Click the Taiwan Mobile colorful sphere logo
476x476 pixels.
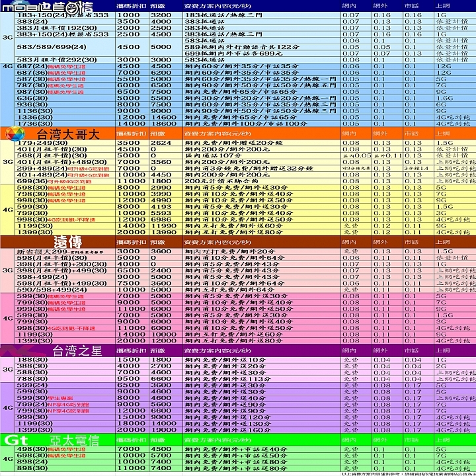coord(15,134)
